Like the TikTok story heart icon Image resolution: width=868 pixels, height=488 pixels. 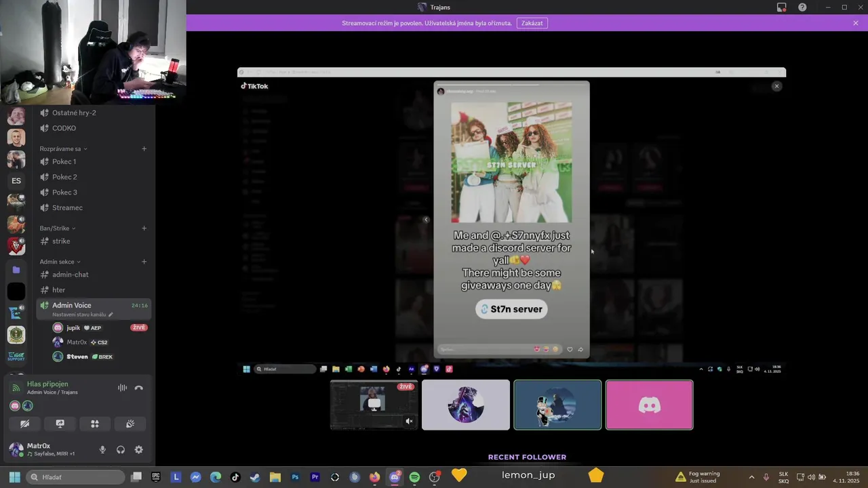[x=570, y=350]
